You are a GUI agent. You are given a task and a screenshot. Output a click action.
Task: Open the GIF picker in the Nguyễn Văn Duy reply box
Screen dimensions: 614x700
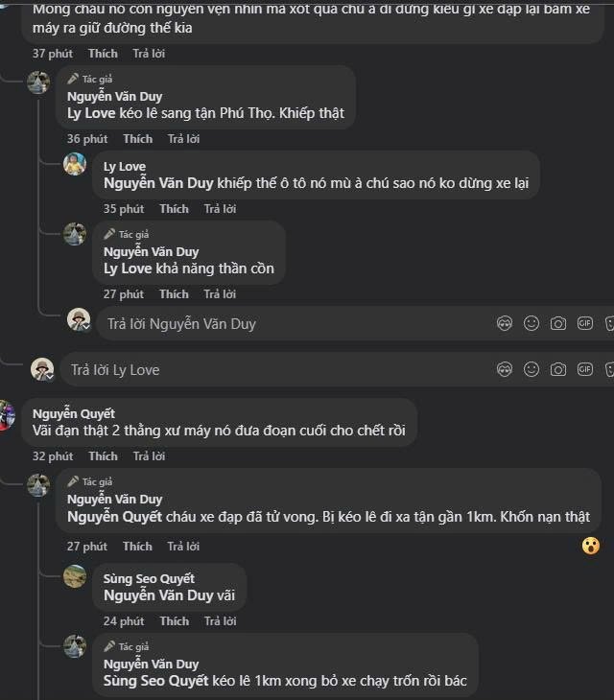[x=585, y=323]
